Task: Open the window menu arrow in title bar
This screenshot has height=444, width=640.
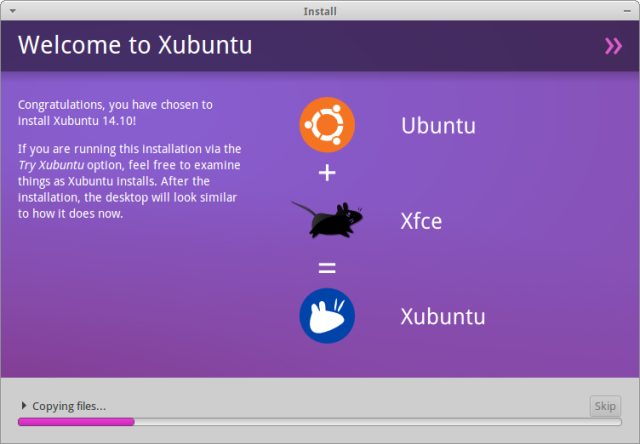Action: pos(13,11)
